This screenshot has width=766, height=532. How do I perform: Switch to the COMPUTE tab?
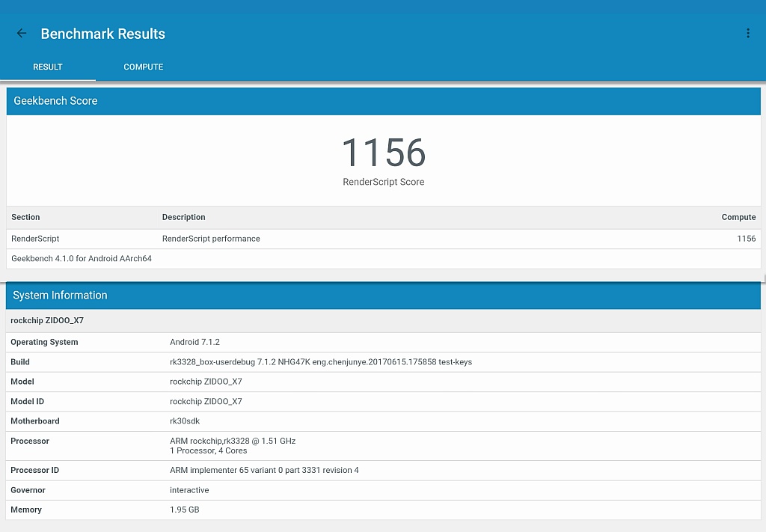click(x=143, y=67)
